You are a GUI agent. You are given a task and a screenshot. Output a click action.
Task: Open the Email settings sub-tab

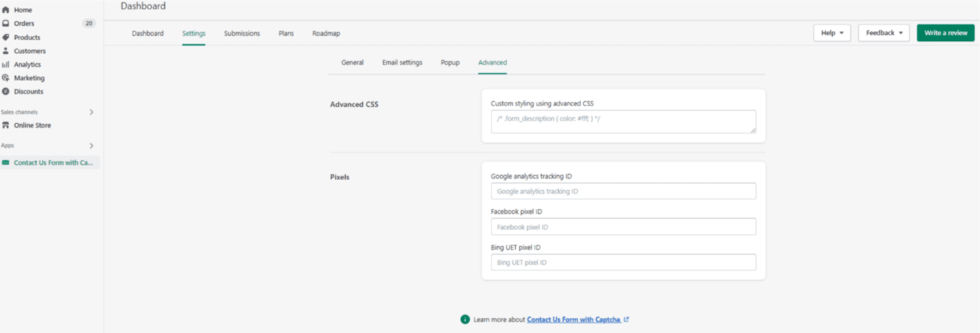tap(402, 62)
